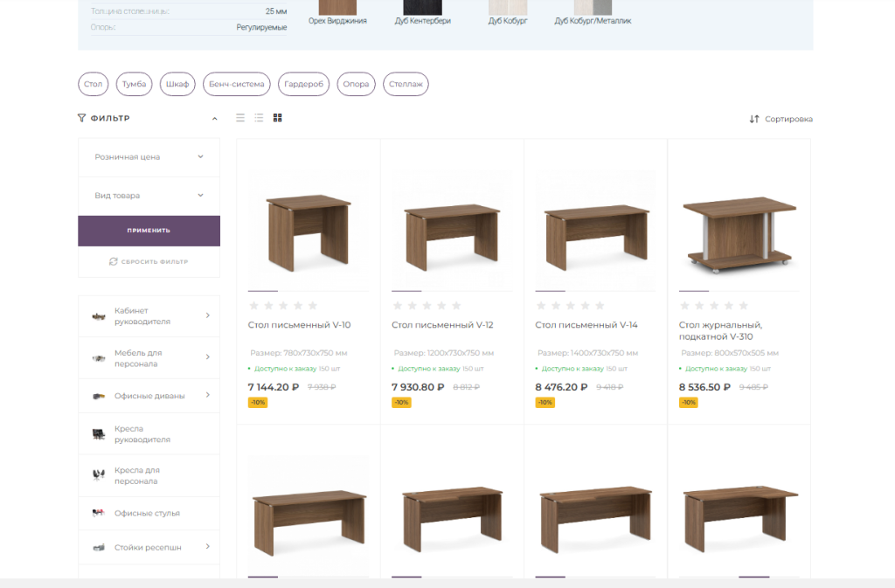Screen dimensions: 895x588
Task: Select the bulleted list view icon
Action: point(260,118)
